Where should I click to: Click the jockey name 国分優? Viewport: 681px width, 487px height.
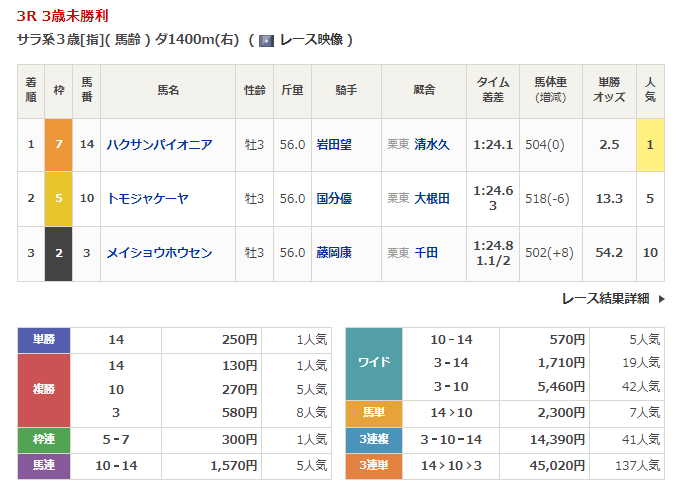332,198
